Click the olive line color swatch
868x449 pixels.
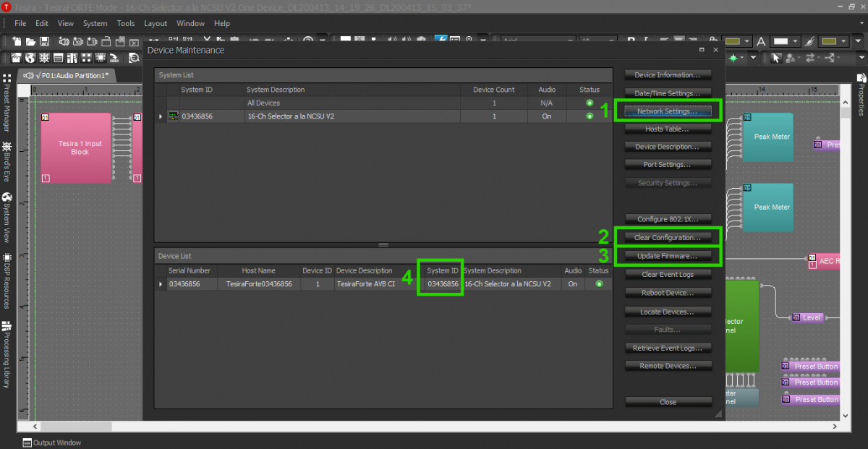click(829, 41)
